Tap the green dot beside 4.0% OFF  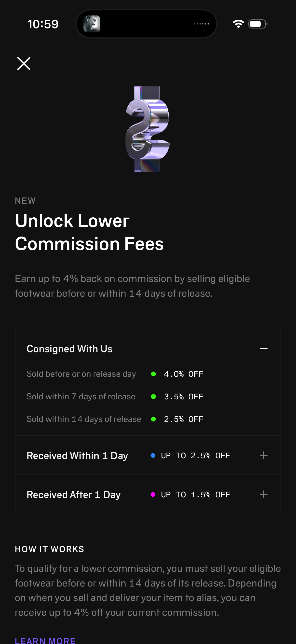[x=153, y=374]
